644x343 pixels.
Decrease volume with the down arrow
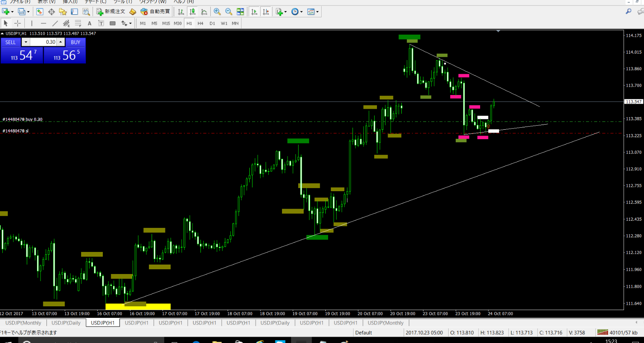pyautogui.click(x=26, y=42)
